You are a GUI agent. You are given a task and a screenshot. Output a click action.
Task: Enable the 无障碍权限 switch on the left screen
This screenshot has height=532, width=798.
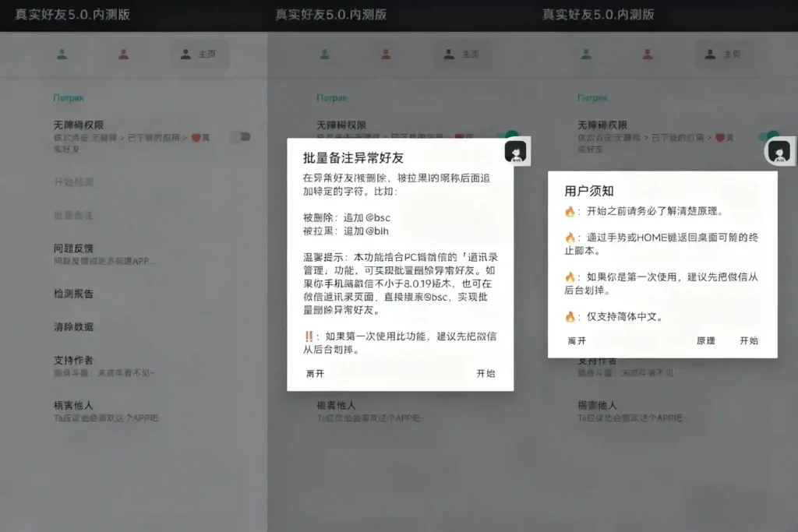[239, 138]
